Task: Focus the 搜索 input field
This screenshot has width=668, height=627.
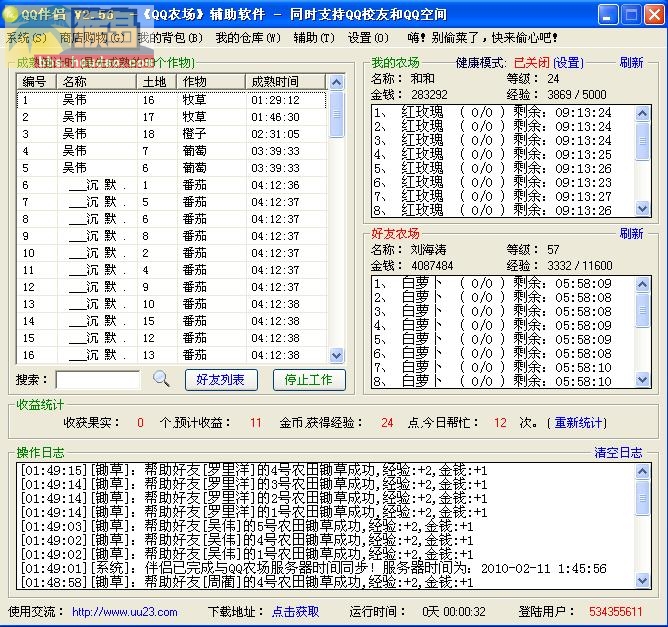Action: tap(98, 380)
